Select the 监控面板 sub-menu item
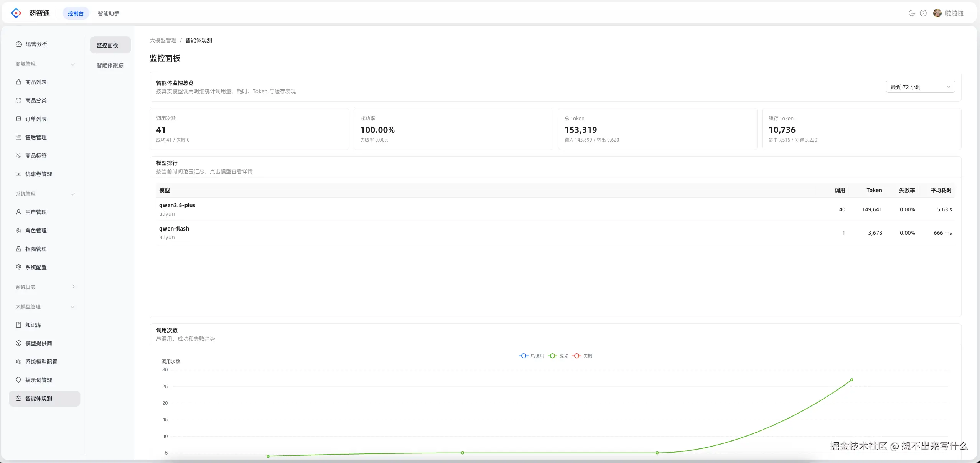This screenshot has width=980, height=463. click(x=110, y=45)
